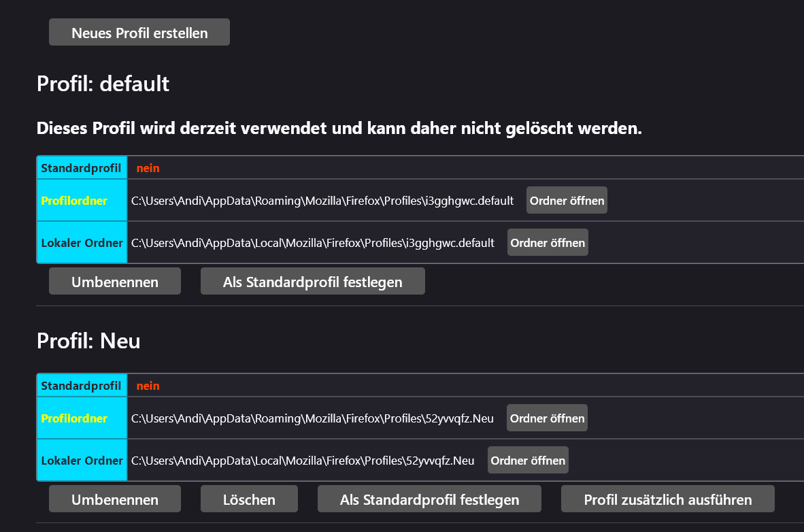The image size is (804, 532).
Task: Click the i3gghgwc.default Roaming path text
Action: click(322, 201)
